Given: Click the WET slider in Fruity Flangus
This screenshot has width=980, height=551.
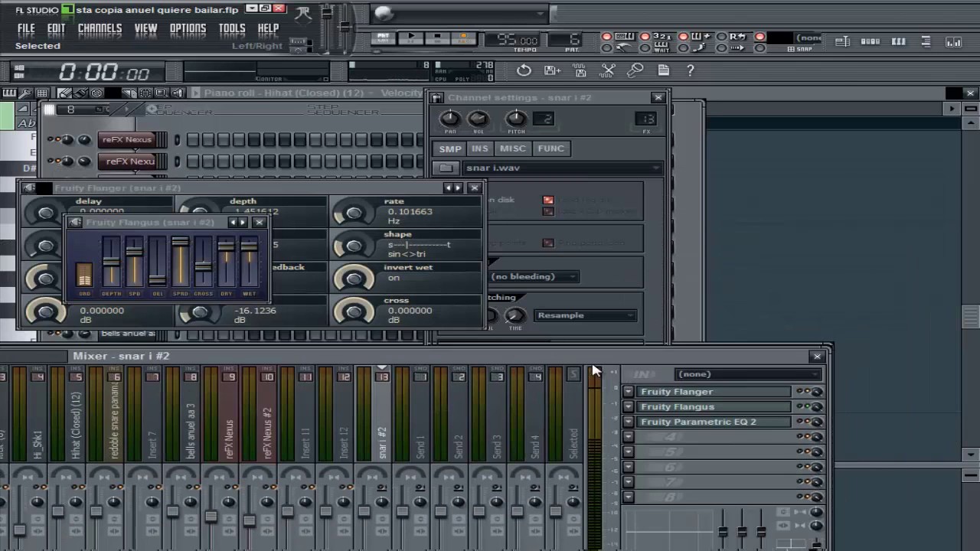Looking at the screenshot, I should [249, 262].
